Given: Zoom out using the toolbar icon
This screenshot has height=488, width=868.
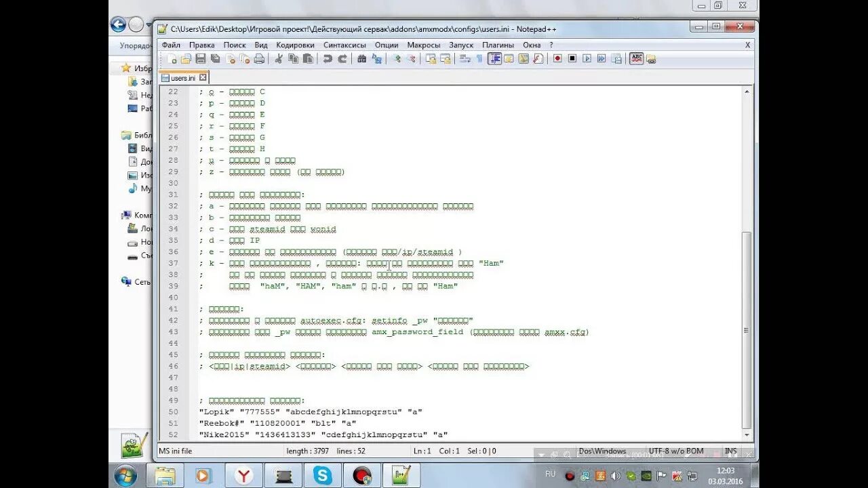Looking at the screenshot, I should 411,59.
